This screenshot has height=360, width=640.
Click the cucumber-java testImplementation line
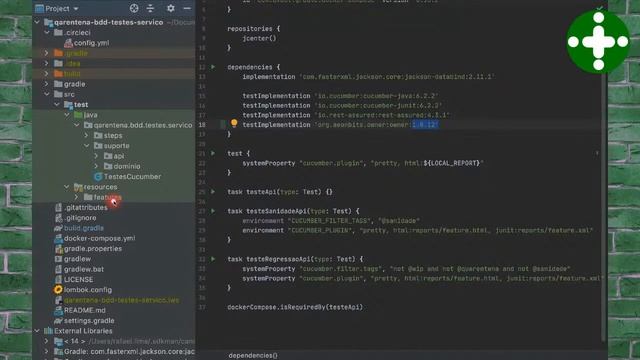(x=340, y=96)
